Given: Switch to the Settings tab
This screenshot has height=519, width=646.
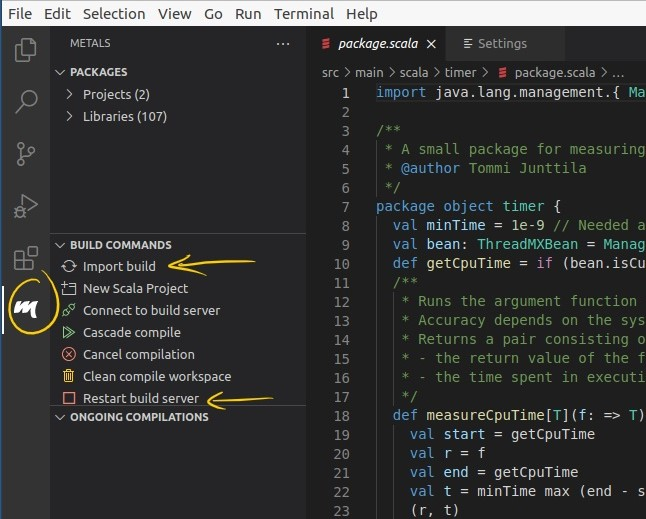Looking at the screenshot, I should point(501,44).
